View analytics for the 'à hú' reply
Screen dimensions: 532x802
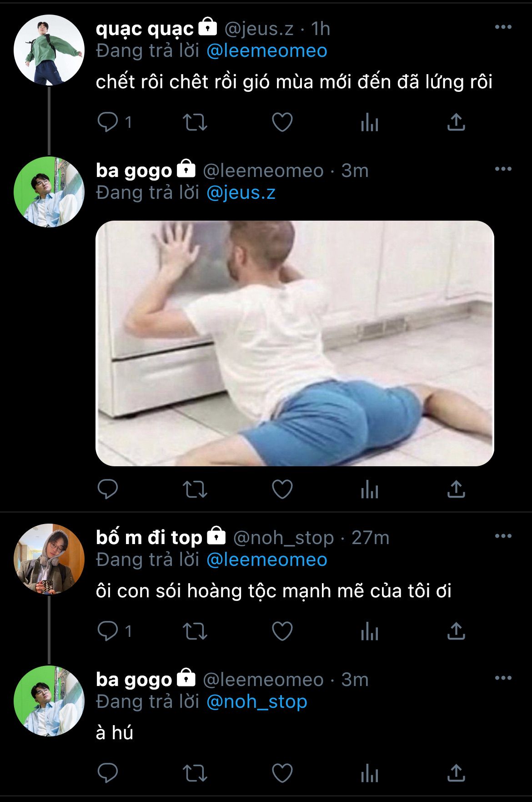pyautogui.click(x=369, y=772)
